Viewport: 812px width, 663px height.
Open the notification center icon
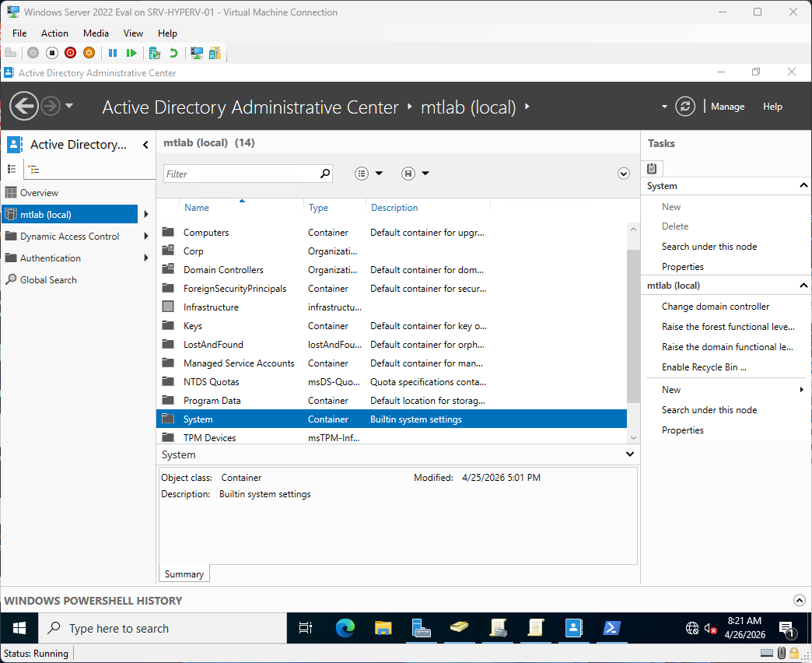click(x=787, y=629)
